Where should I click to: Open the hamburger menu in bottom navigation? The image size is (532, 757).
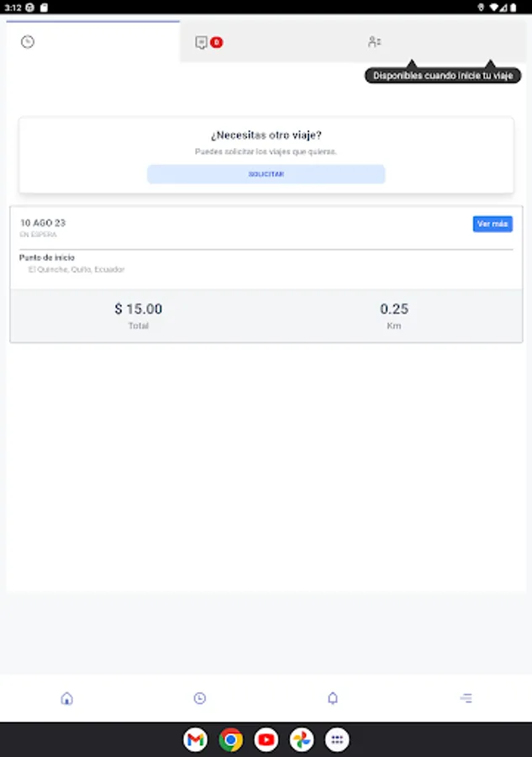(x=466, y=698)
